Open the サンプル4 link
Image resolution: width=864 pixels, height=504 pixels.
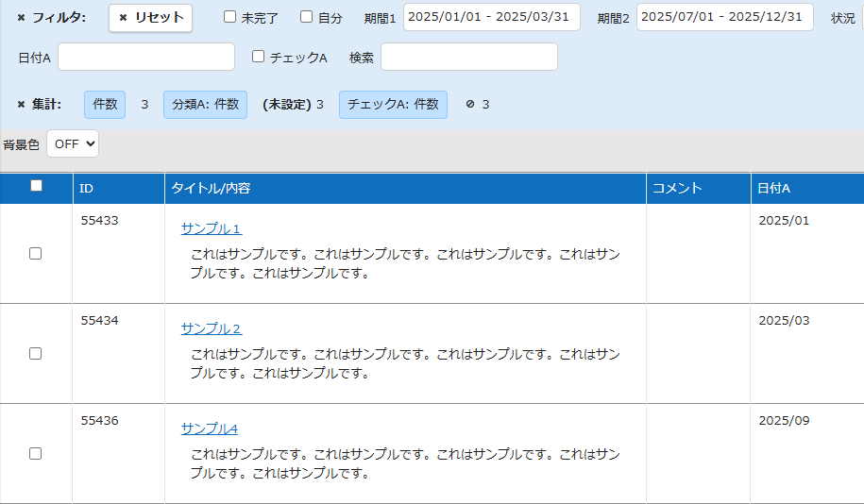click(210, 428)
